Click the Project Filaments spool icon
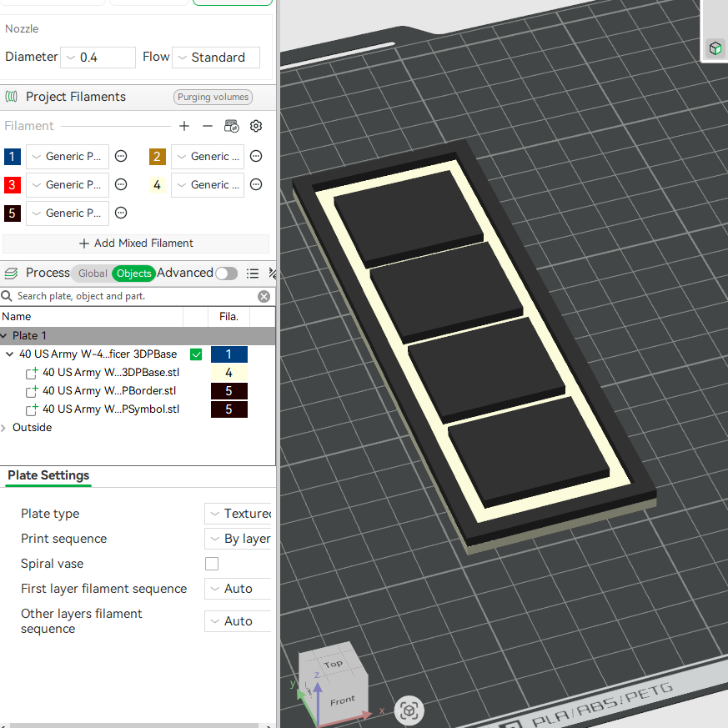 [12, 97]
